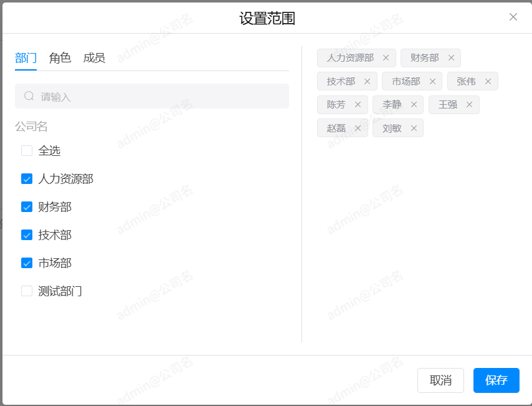
Task: Remove the 刘敏 member tag
Action: (414, 128)
